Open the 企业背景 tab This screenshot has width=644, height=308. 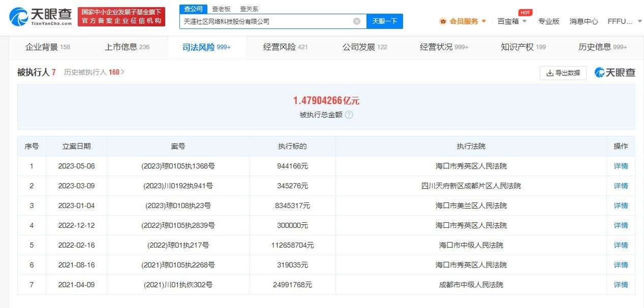click(48, 47)
